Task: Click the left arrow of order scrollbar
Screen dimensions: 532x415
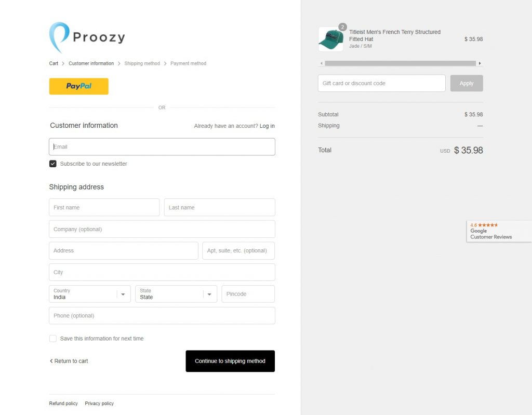Action: click(x=321, y=63)
